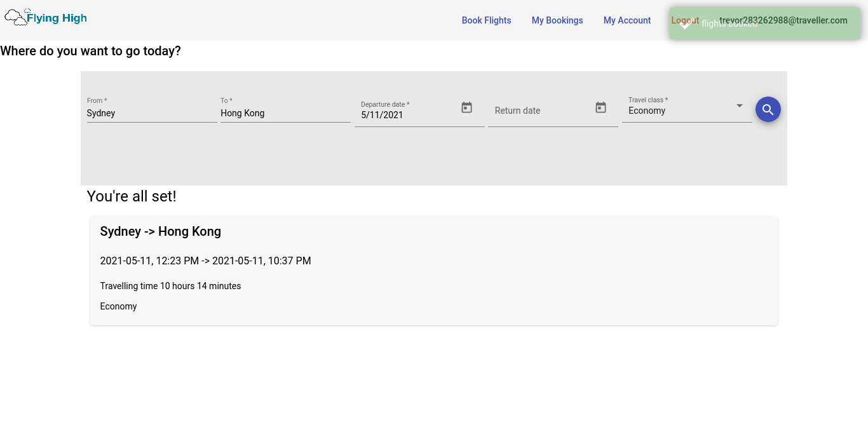Click the Flying High brand name text
The image size is (868, 441).
point(57,18)
